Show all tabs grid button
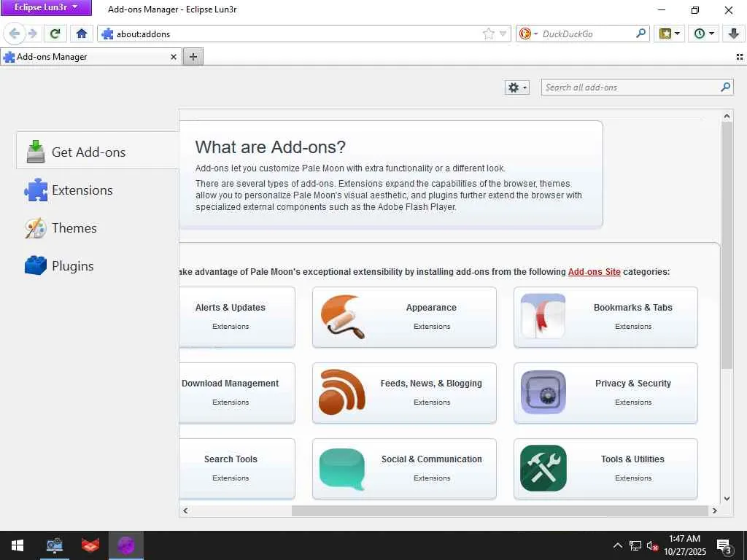This screenshot has height=560, width=747. click(x=740, y=57)
